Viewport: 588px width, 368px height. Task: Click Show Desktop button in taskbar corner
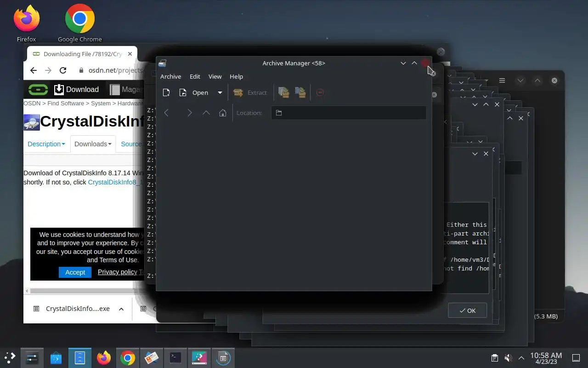[x=576, y=358]
